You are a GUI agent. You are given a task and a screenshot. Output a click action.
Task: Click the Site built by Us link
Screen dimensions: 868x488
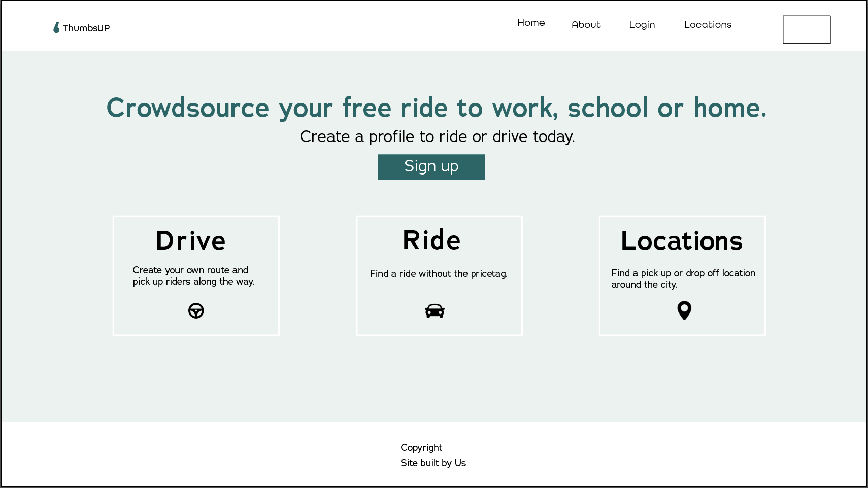click(433, 463)
